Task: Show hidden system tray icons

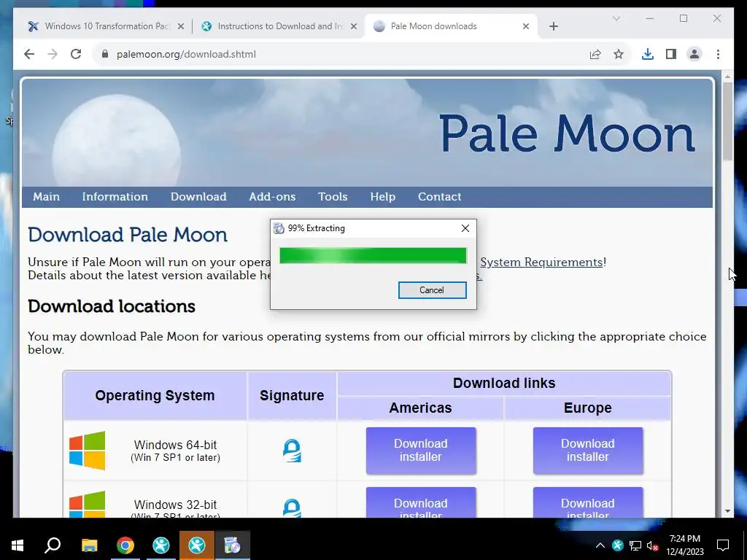Action: [600, 545]
